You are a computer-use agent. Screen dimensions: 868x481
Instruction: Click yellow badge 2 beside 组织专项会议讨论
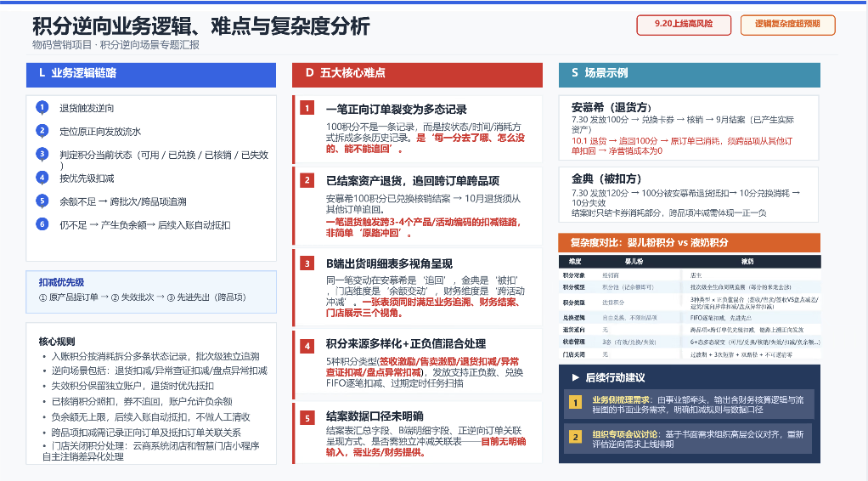576,437
